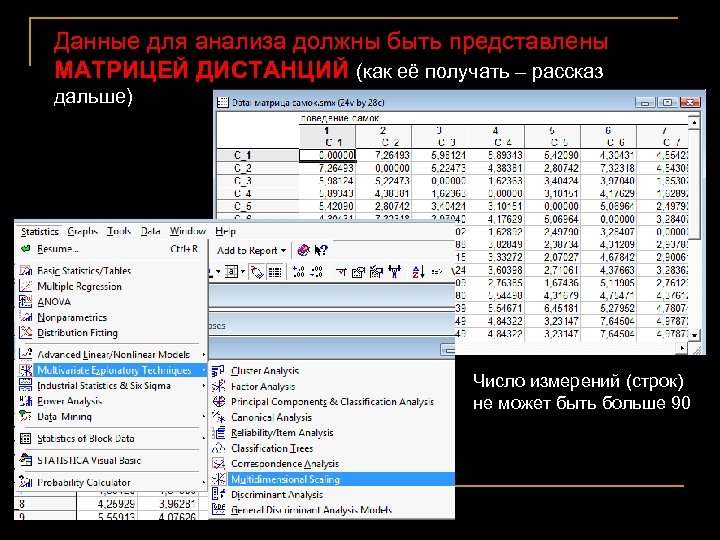720x540 pixels.
Task: Click the case selection conditions icon
Action: 376,272
